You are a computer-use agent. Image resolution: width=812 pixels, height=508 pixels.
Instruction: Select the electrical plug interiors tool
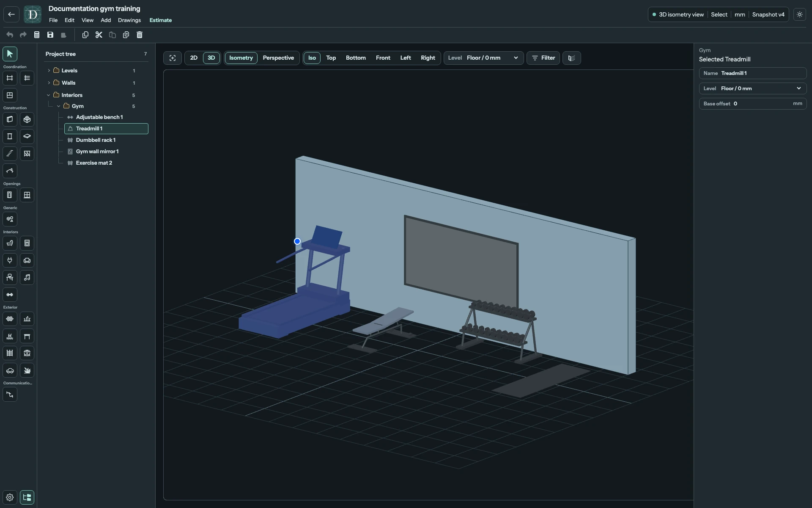(10, 260)
